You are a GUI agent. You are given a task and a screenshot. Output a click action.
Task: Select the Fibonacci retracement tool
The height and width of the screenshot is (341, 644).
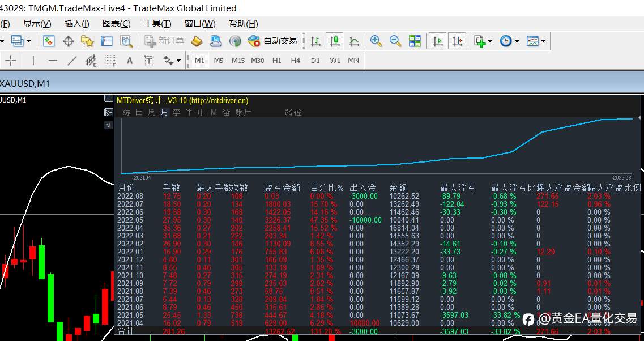click(x=110, y=61)
